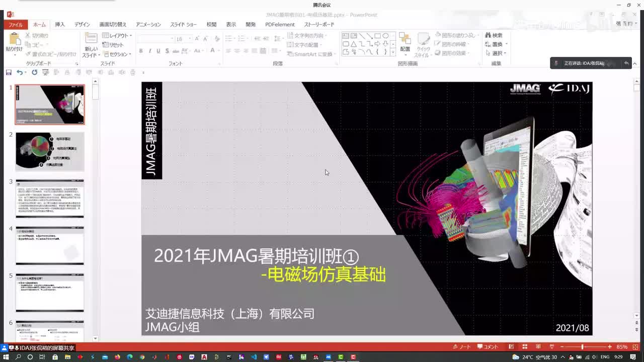This screenshot has height=362, width=644.
Task: Select slide 2 thumbnail in slide panel
Action: click(x=50, y=151)
